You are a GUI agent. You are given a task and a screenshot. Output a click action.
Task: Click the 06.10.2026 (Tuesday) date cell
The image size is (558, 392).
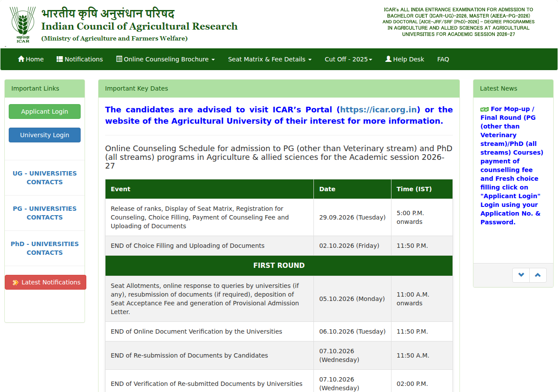[x=352, y=331]
